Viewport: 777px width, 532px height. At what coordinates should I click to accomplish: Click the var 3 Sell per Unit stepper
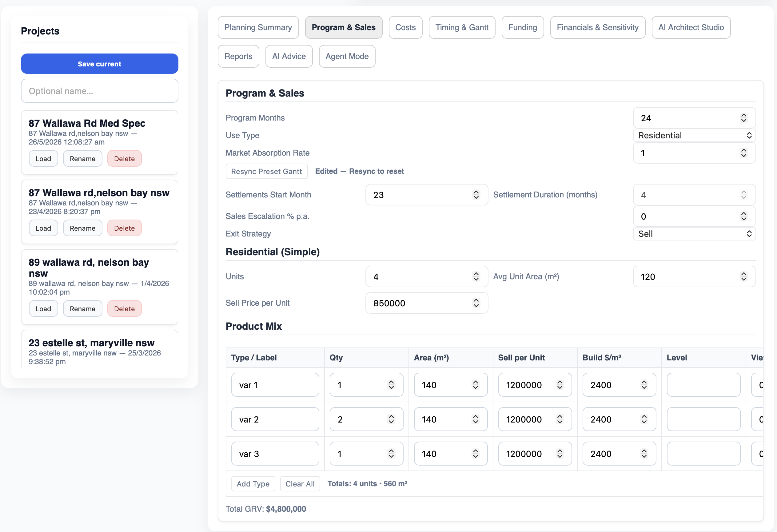click(559, 454)
